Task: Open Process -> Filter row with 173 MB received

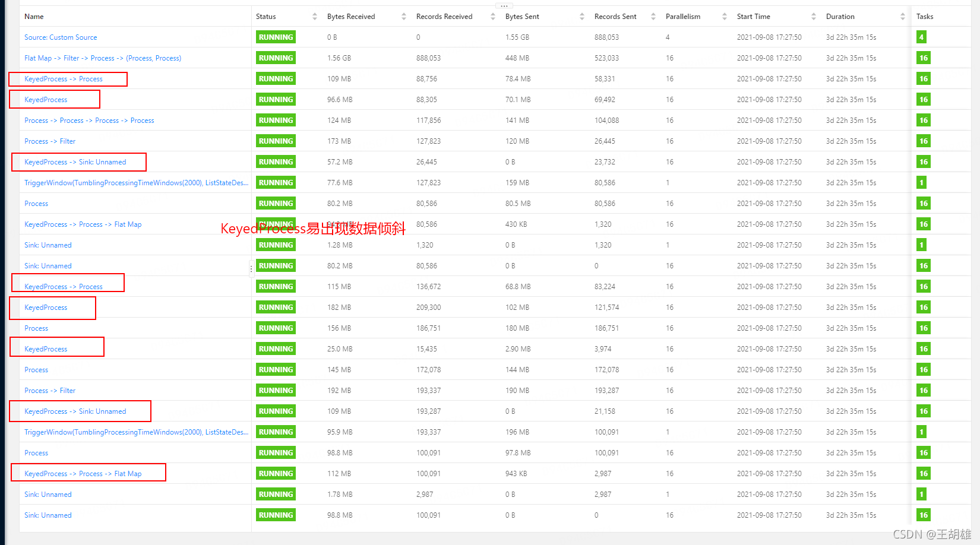Action: [x=50, y=141]
